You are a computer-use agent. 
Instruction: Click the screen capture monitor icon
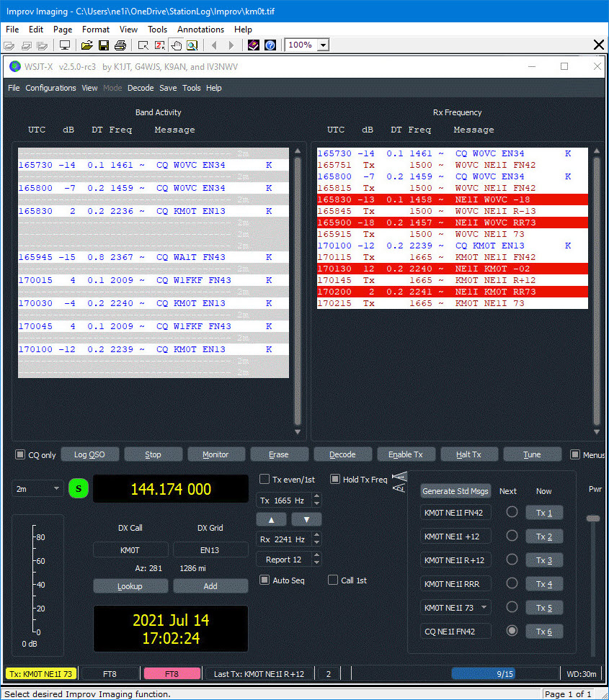(x=65, y=45)
